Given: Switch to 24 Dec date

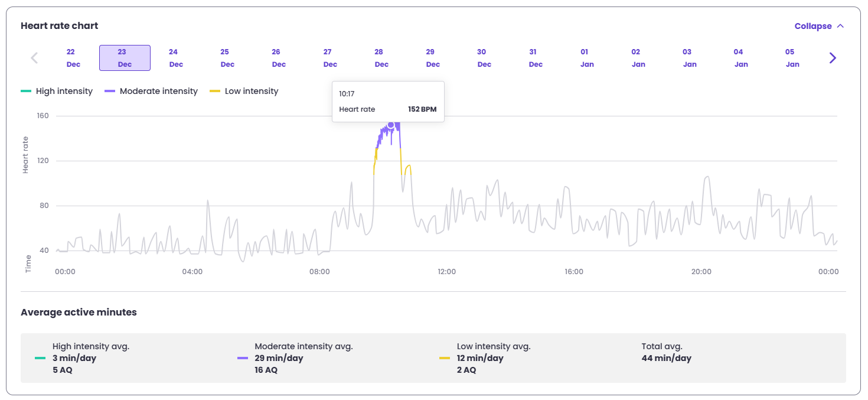Looking at the screenshot, I should click(x=176, y=58).
